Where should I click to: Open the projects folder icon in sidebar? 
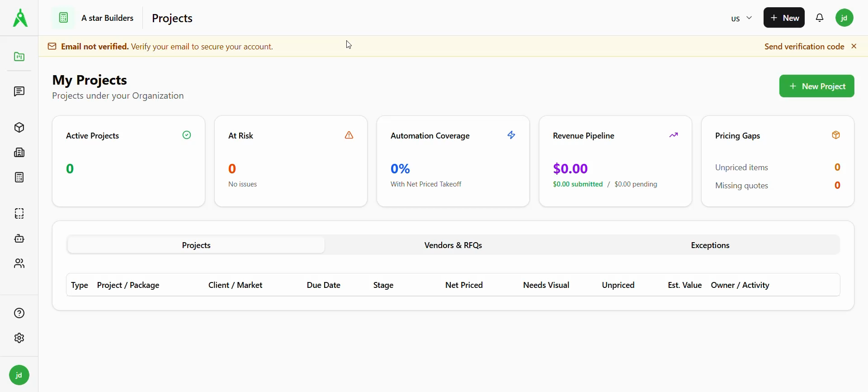click(x=19, y=57)
